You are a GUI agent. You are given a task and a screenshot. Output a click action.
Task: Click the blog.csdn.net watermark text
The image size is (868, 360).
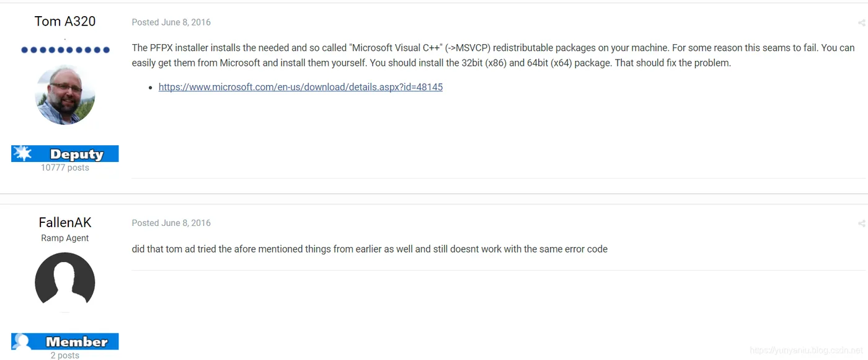(x=805, y=351)
